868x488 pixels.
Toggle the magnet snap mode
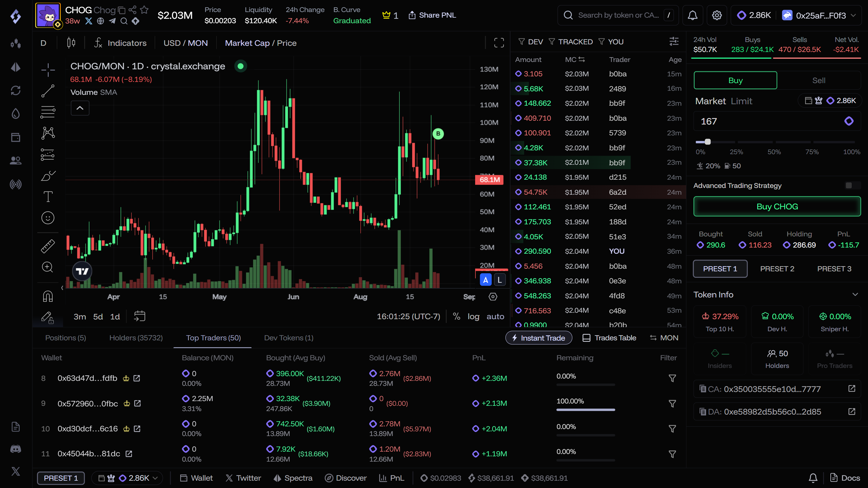tap(48, 296)
